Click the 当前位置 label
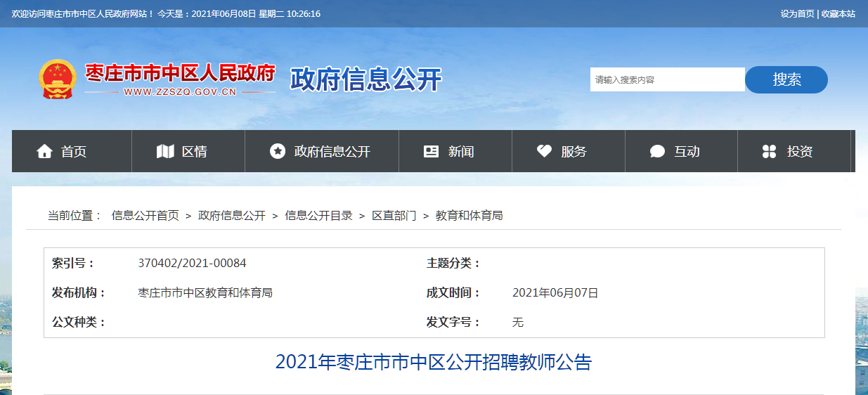This screenshot has width=868, height=395. point(75,216)
